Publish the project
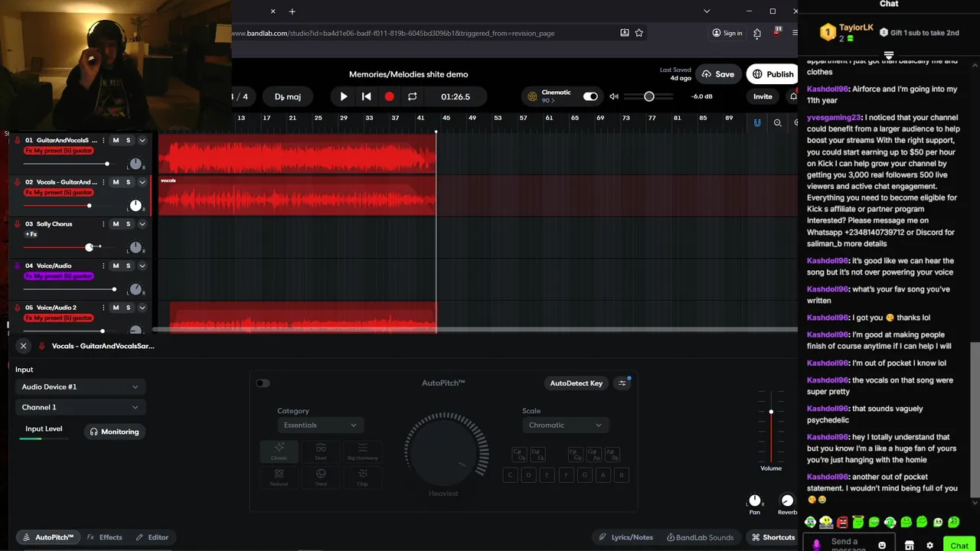This screenshot has height=551, width=980. click(773, 74)
